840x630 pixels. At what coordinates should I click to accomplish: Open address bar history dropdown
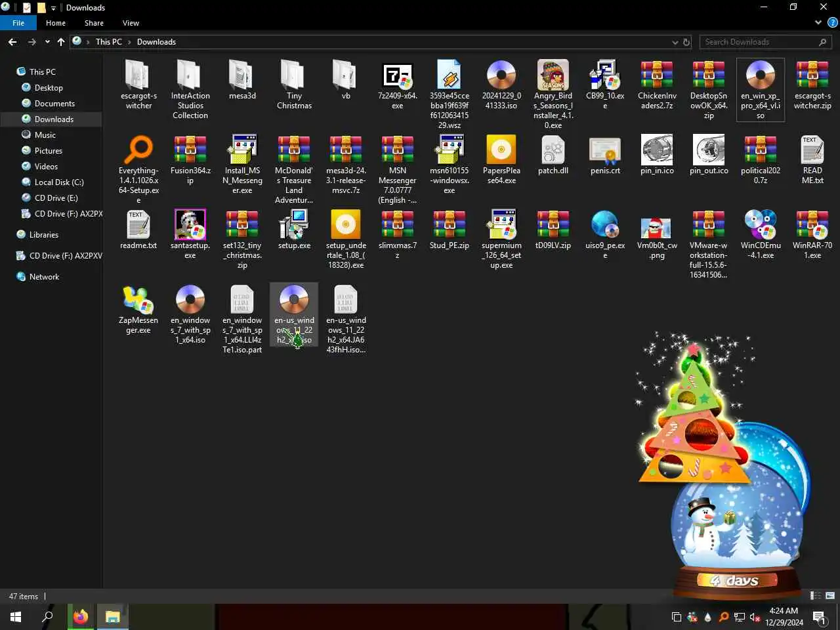click(x=675, y=42)
